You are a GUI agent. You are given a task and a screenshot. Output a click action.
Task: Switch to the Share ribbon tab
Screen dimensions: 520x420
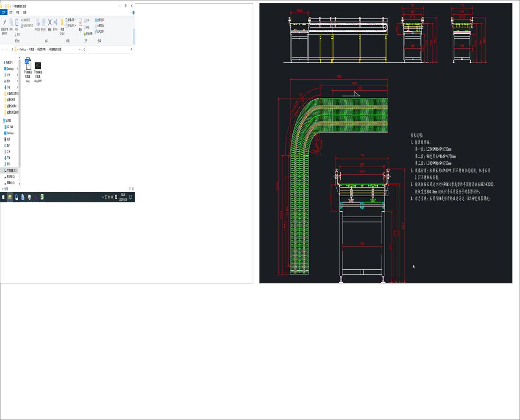(18, 12)
